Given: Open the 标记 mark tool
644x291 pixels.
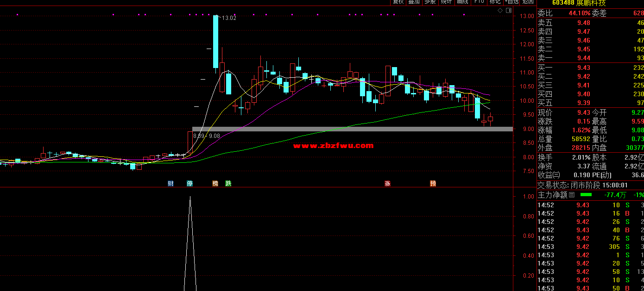Looking at the screenshot, I should [495, 2].
